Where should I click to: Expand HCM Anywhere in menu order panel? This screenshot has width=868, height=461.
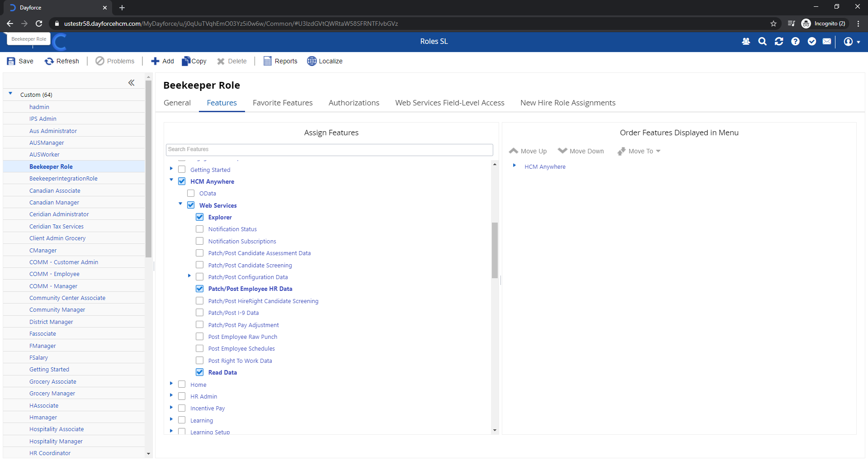pyautogui.click(x=514, y=166)
